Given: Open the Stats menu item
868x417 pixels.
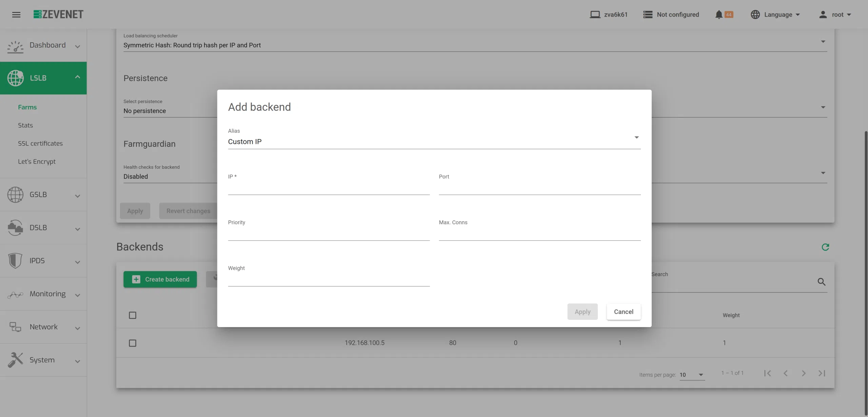Looking at the screenshot, I should point(25,125).
